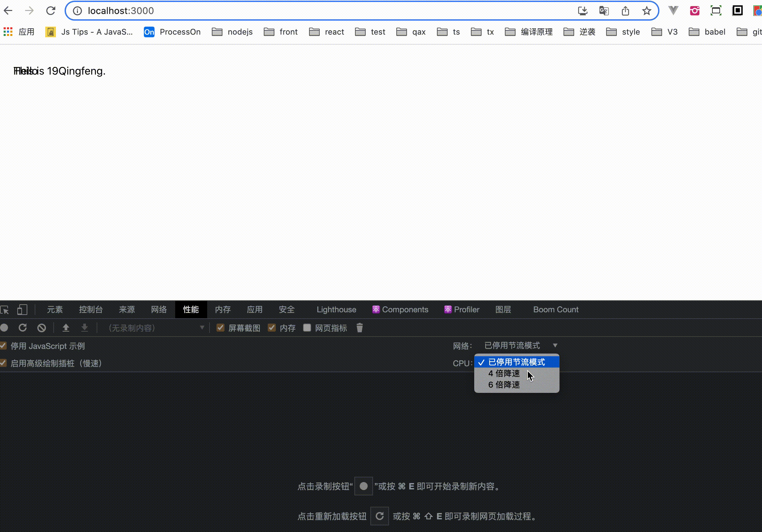Select 4 倍降速 in the CPU dropdown
Viewport: 762px width, 532px height.
click(504, 374)
